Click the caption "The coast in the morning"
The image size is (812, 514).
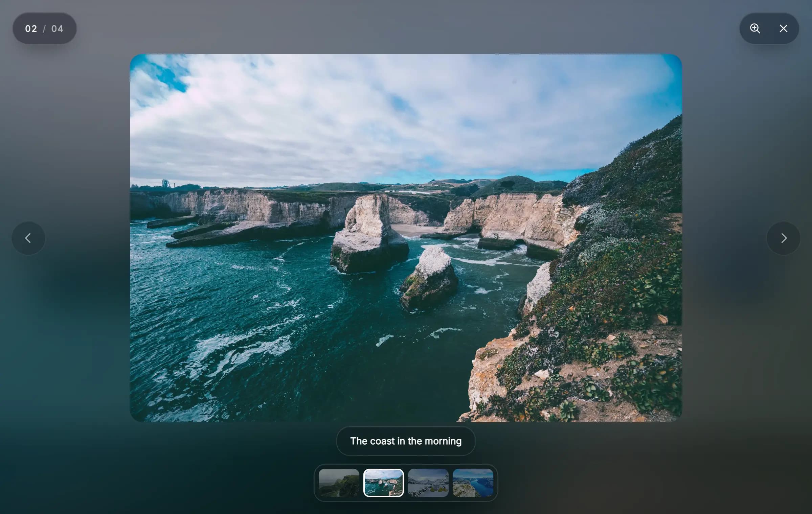pyautogui.click(x=406, y=441)
